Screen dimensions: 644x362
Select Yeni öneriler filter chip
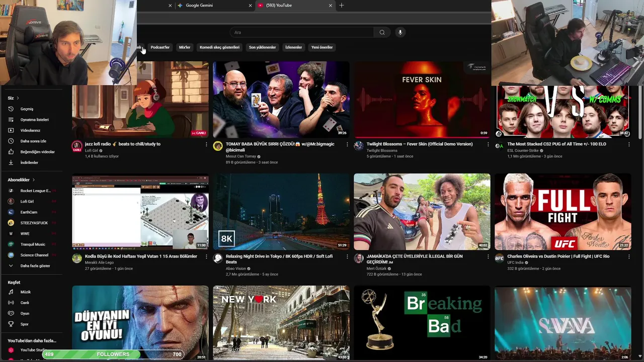click(x=322, y=47)
